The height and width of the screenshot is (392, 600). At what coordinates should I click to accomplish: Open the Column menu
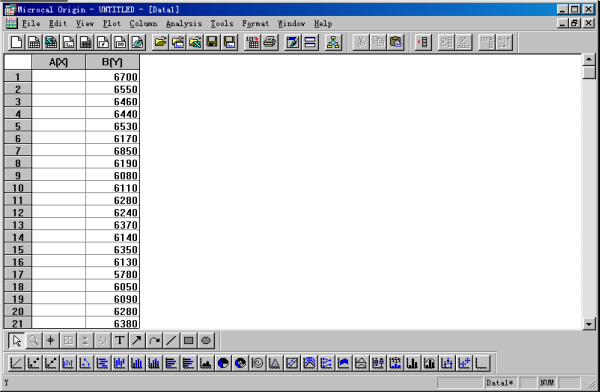pos(143,24)
